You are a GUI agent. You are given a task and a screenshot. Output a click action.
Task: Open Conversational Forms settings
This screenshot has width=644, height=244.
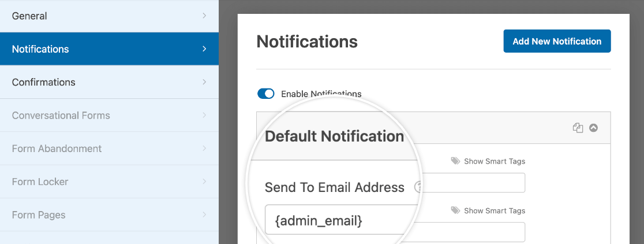click(x=109, y=116)
